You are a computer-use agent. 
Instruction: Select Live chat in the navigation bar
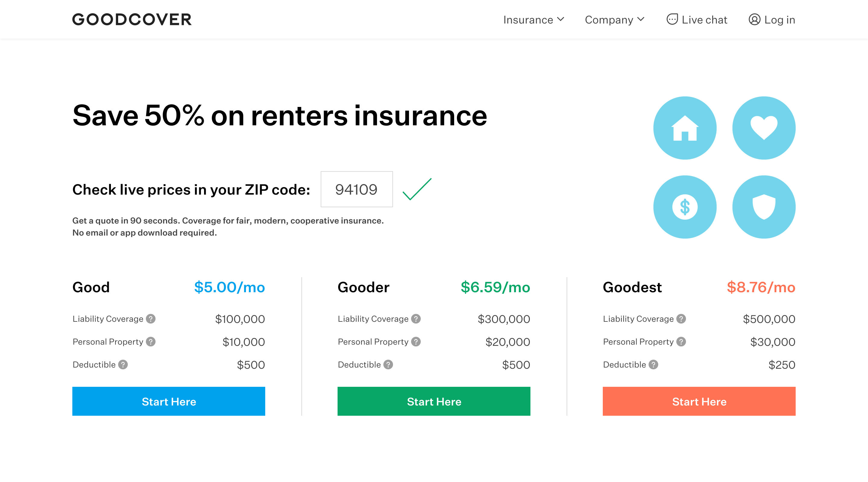tap(704, 20)
